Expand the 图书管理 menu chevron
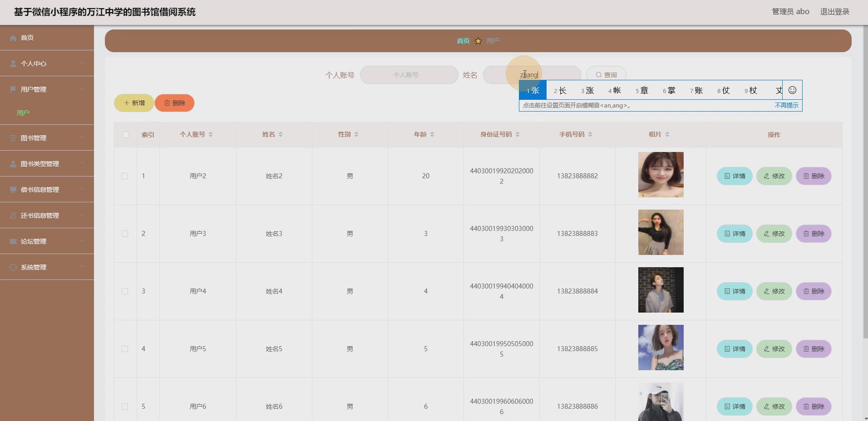 [82, 137]
